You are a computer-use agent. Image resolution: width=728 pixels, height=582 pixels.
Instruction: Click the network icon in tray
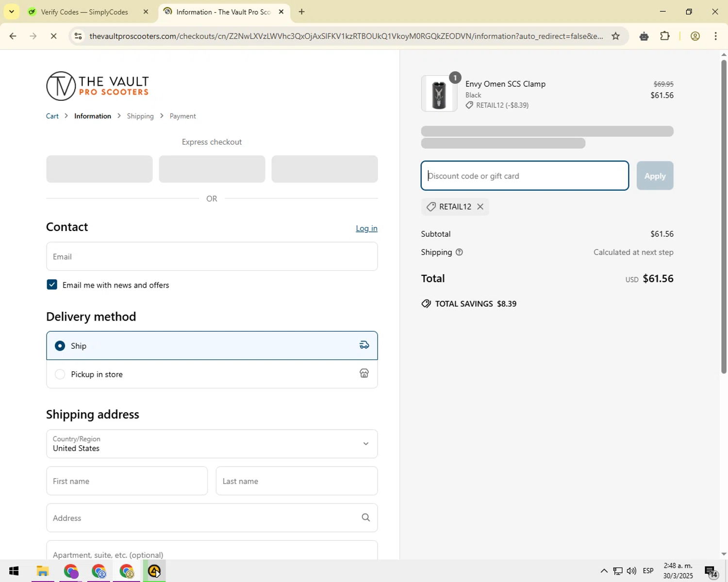point(618,571)
